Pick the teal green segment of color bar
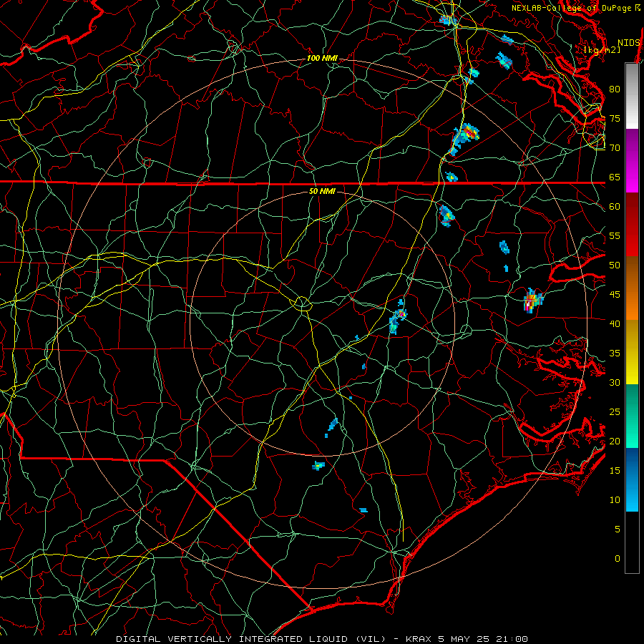Screen dimensions: 644x644 click(632, 416)
